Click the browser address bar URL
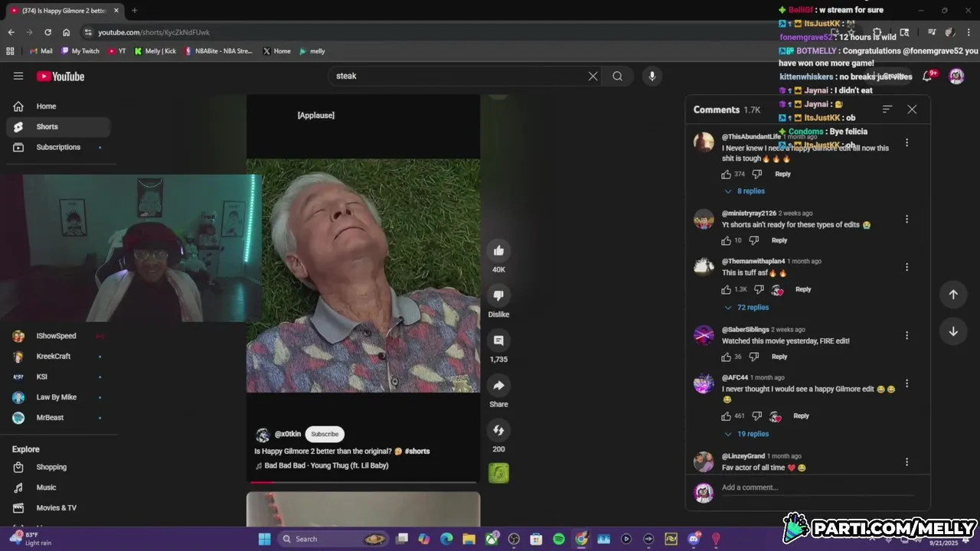Viewport: 980px width, 551px height. tap(153, 32)
